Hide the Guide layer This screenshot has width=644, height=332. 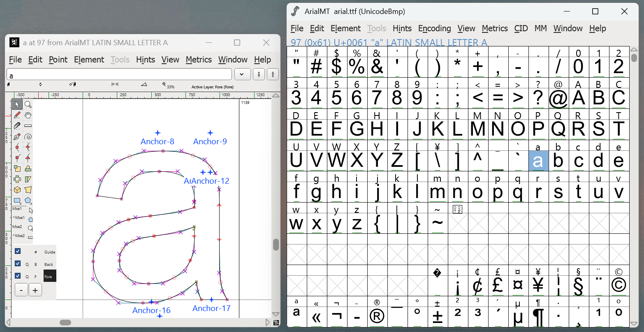[x=18, y=251]
